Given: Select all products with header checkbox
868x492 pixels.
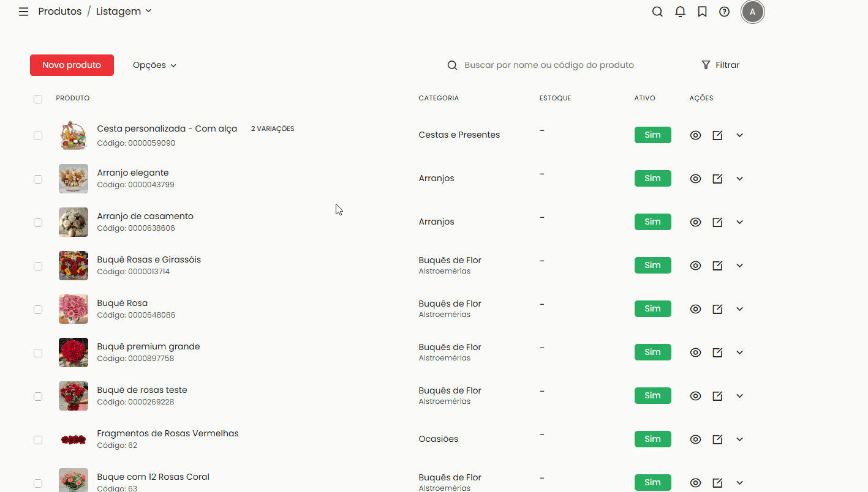Looking at the screenshot, I should tap(38, 99).
